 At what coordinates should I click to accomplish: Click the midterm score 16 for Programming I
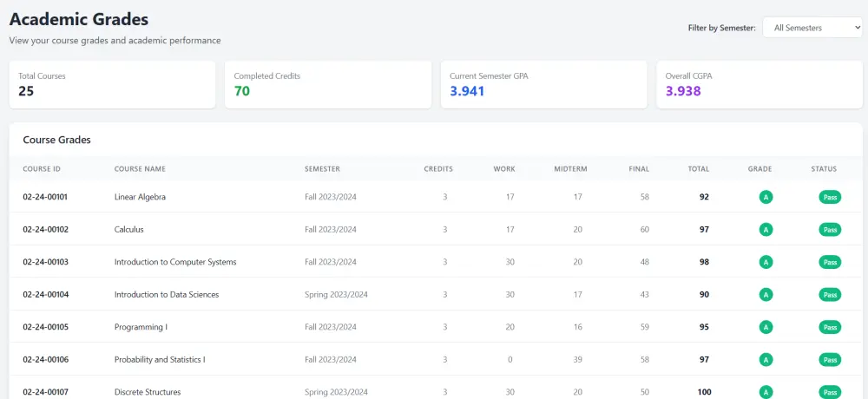pos(577,327)
